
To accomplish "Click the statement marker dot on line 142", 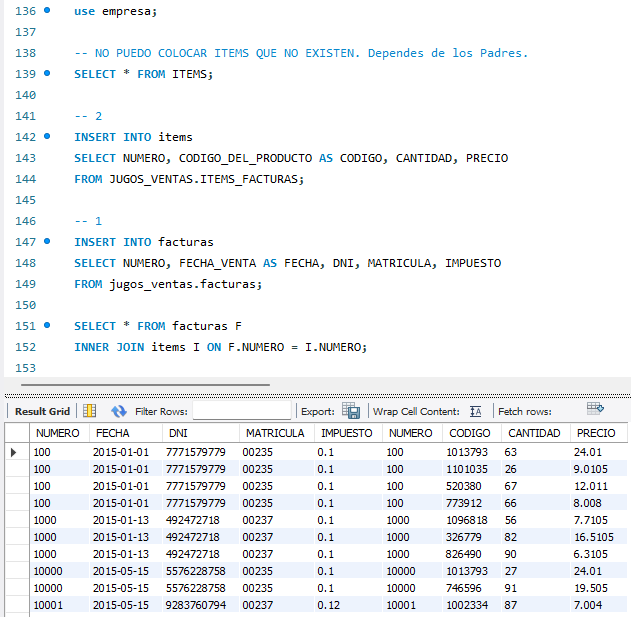I will point(47,136).
